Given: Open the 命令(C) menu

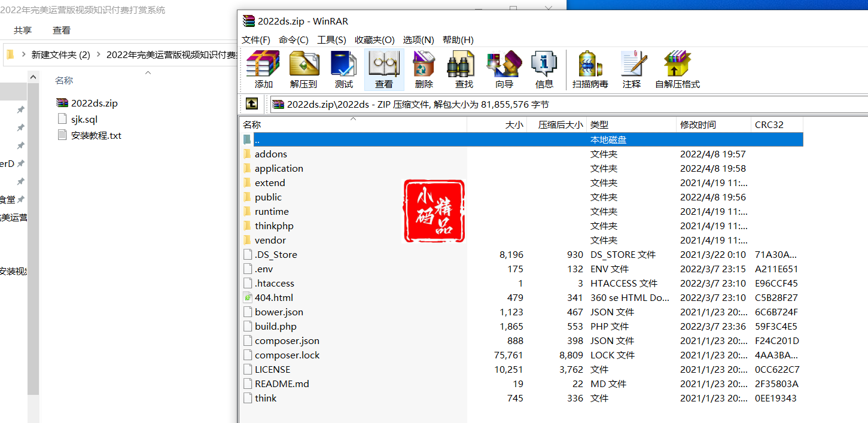Looking at the screenshot, I should point(293,39).
